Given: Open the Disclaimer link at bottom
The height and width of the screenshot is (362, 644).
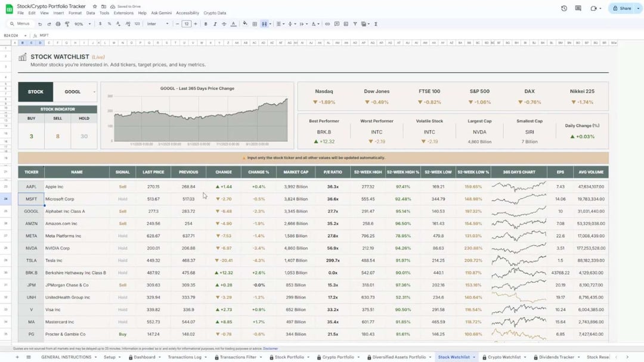Looking at the screenshot, I should [270, 348].
